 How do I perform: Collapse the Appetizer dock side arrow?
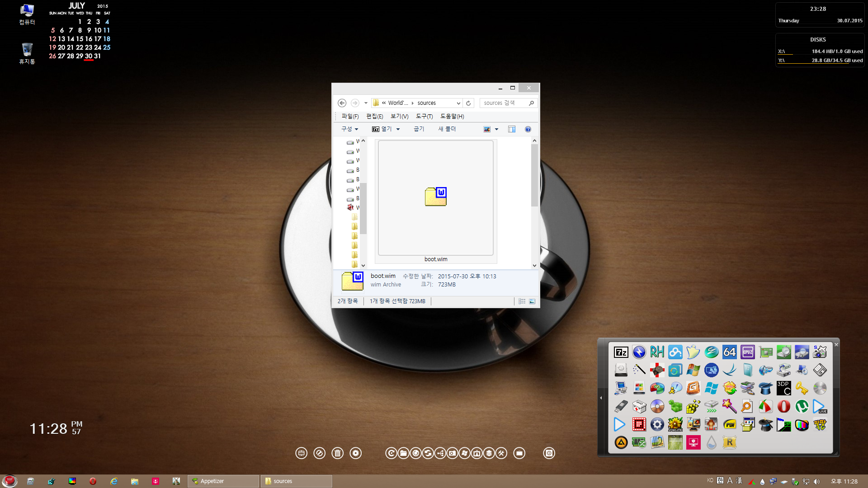(601, 398)
